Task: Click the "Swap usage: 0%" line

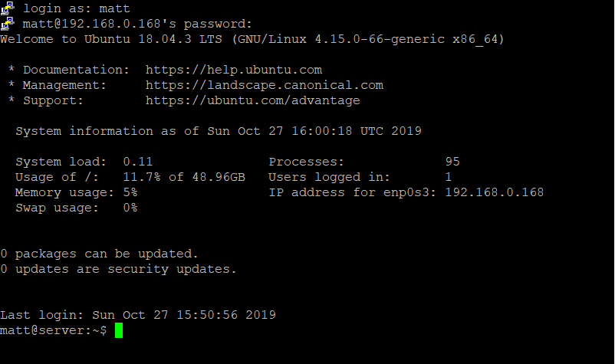Action: point(76,208)
